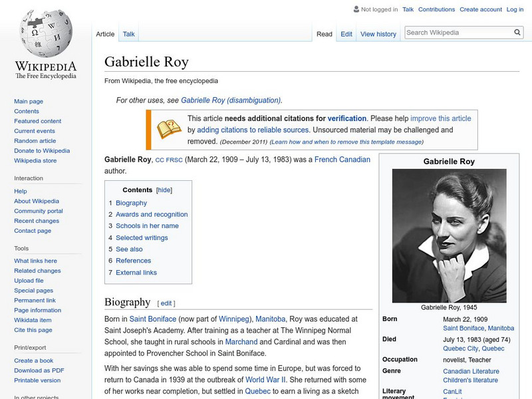Open Related changes
532x399 pixels.
click(x=37, y=271)
